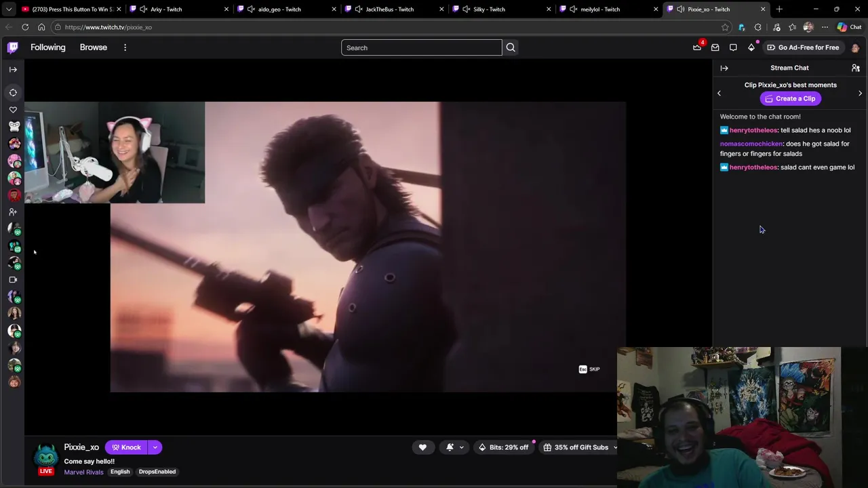Click the English tag
This screenshot has height=488, width=868.
click(120, 472)
